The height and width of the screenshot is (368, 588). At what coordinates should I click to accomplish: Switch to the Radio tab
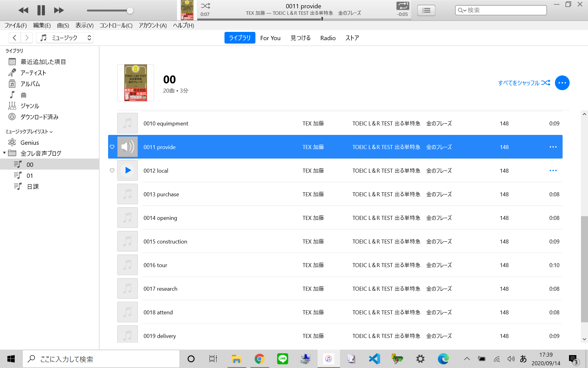click(328, 38)
